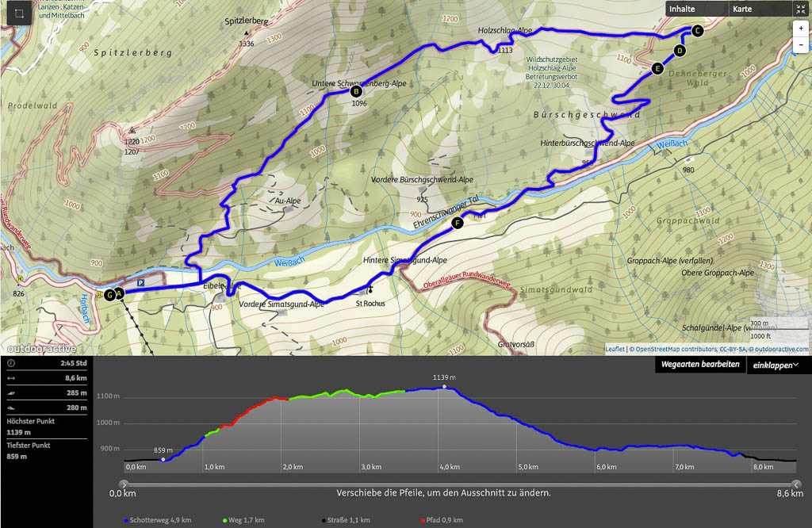Select waypoint marker C on route
The width and height of the screenshot is (812, 528).
697,31
